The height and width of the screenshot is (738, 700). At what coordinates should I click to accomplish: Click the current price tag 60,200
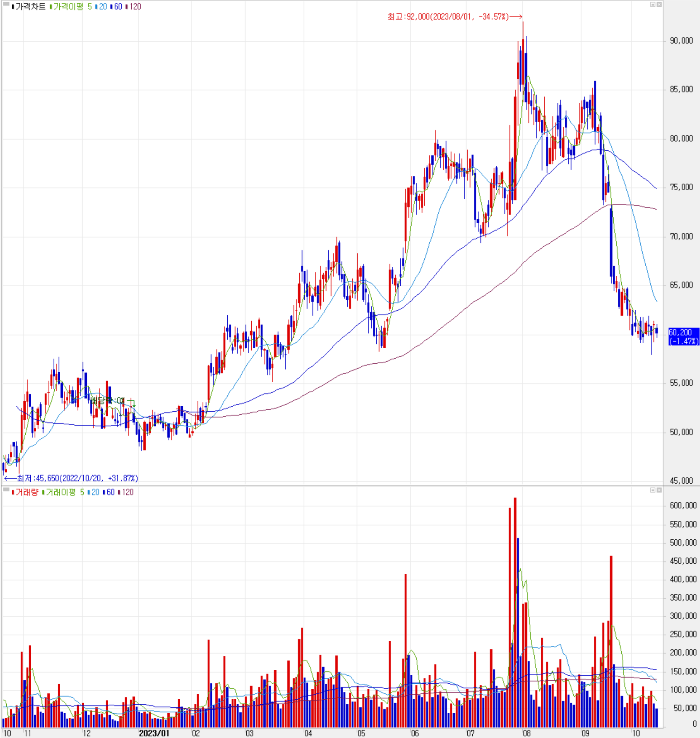[x=684, y=336]
